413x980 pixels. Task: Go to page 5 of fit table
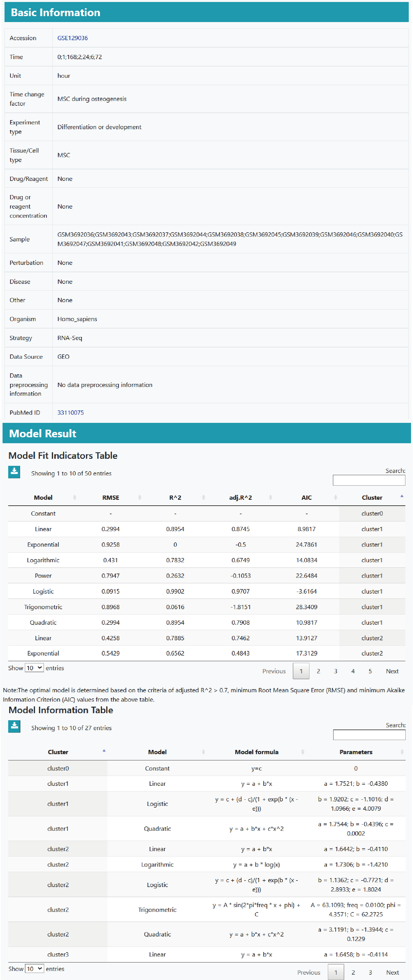(x=370, y=671)
